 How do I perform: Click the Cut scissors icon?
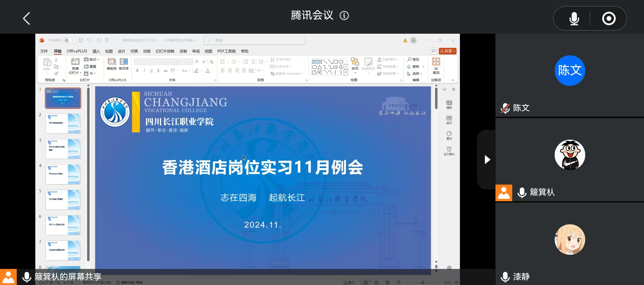point(56,60)
